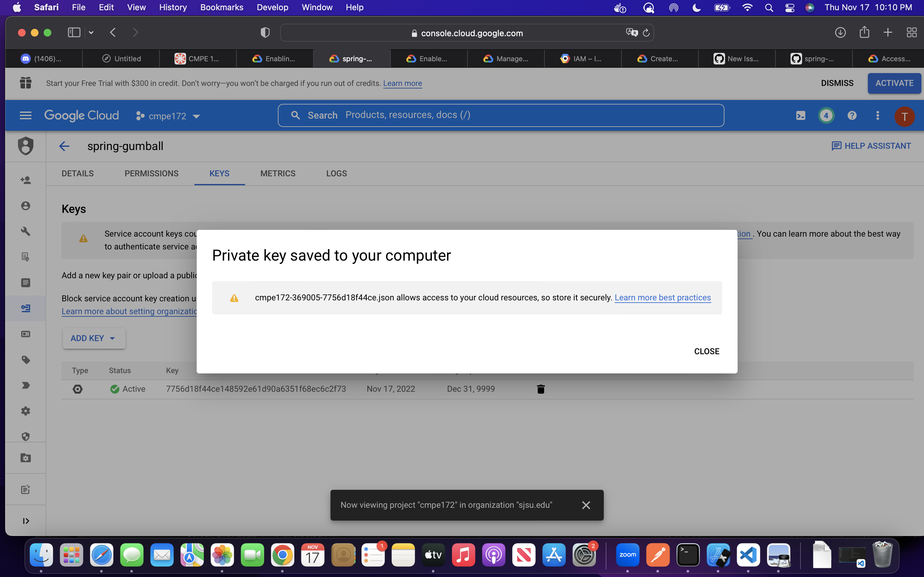Viewport: 924px width, 577px height.
Task: Open the notifications badge showing 4
Action: coord(826,116)
